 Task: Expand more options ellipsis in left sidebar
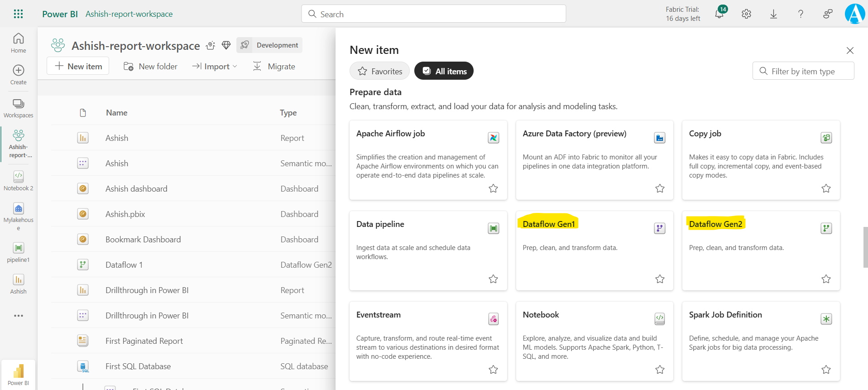click(x=19, y=316)
